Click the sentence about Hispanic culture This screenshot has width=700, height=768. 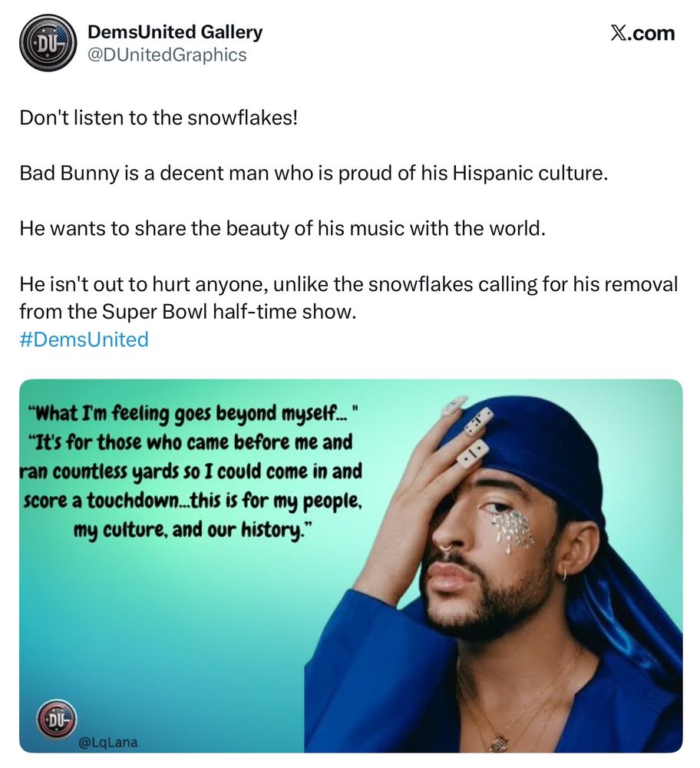point(314,173)
